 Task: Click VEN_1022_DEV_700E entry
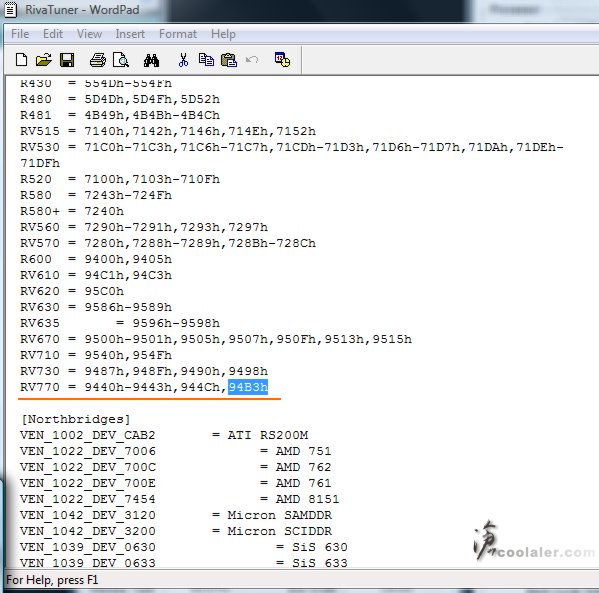87,483
